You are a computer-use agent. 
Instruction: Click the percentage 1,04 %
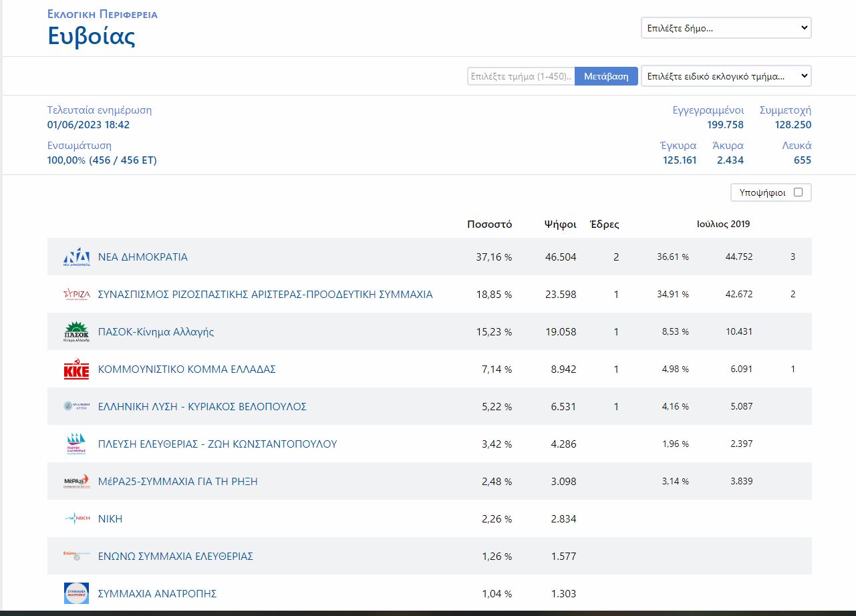496,594
